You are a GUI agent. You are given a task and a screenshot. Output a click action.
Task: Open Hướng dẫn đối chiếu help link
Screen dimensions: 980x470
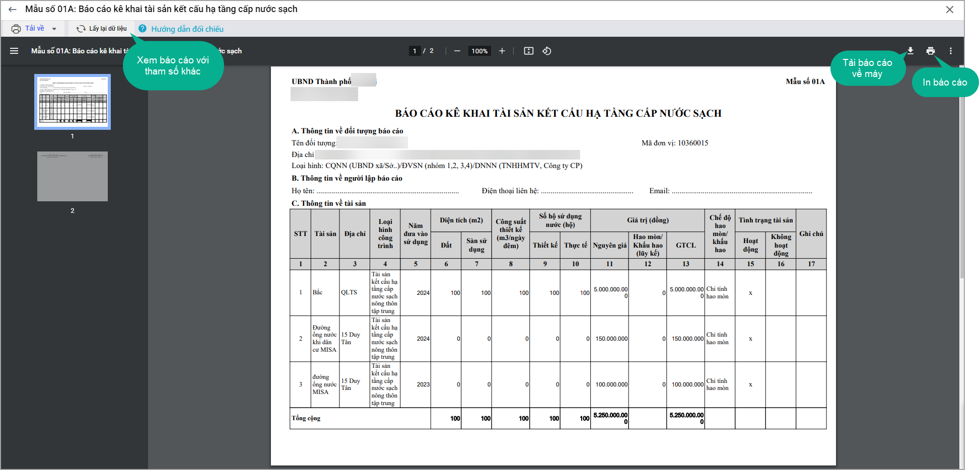[x=187, y=29]
